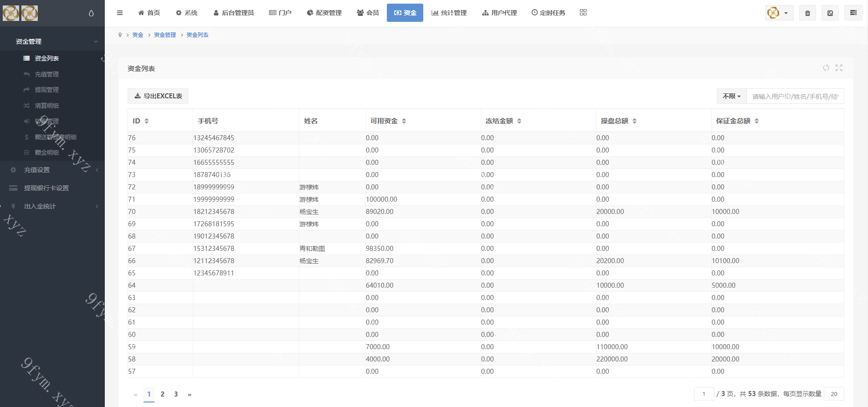Follow the 资金管理 breadcrumb link

165,35
